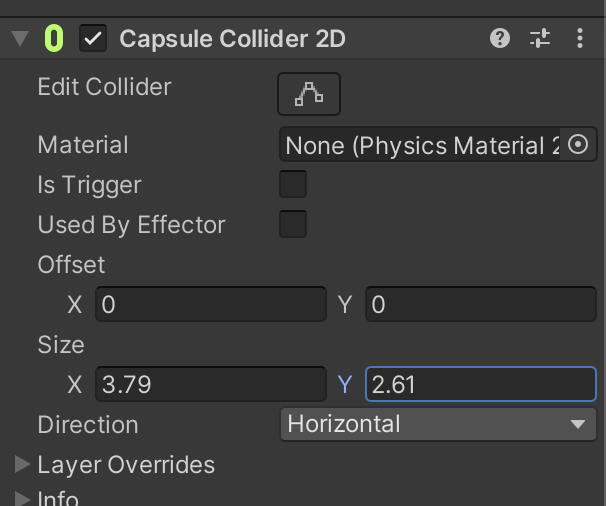Click the Offset Y input field
This screenshot has height=506, width=606.
(480, 304)
